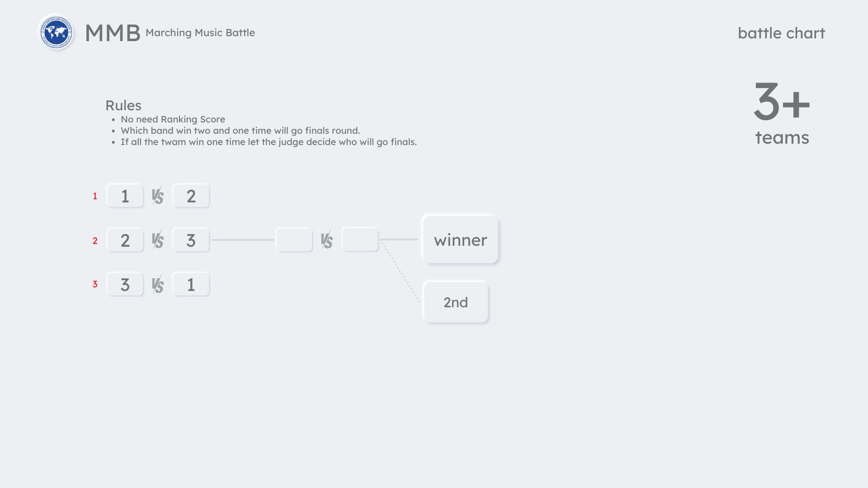Click the 3+ teams label
868x488 pixels.
click(782, 113)
